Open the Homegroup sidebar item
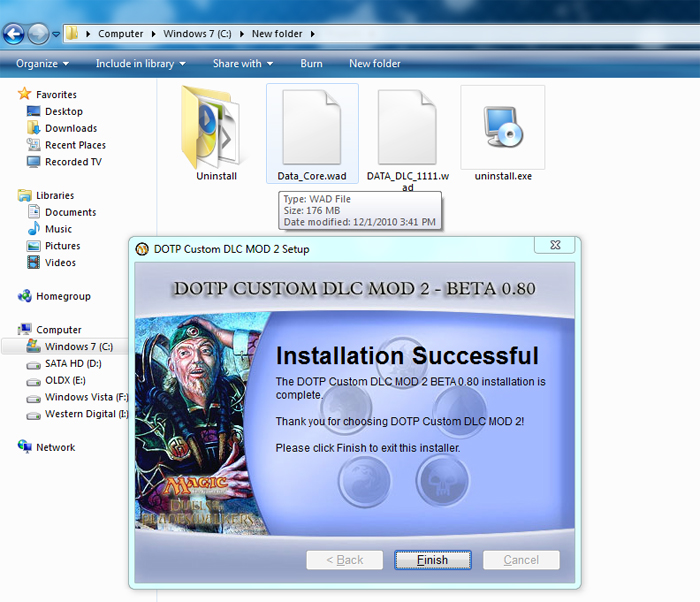The height and width of the screenshot is (602, 700). point(63,296)
